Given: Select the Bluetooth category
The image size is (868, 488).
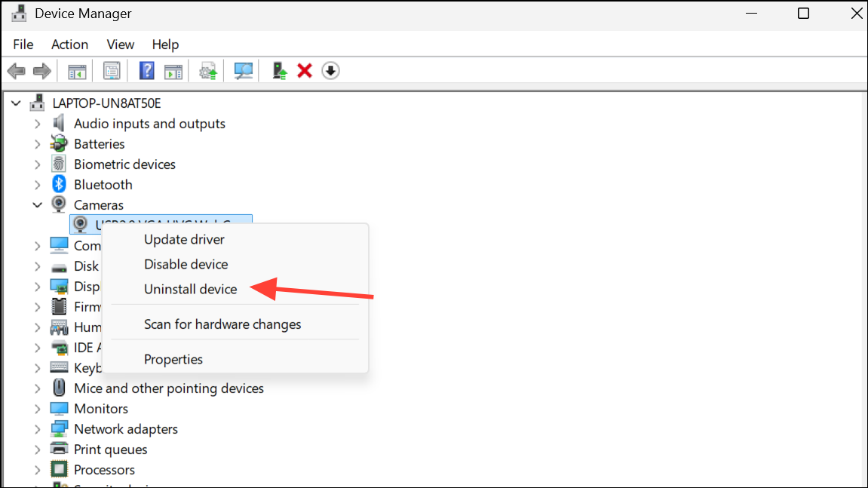Looking at the screenshot, I should tap(103, 185).
